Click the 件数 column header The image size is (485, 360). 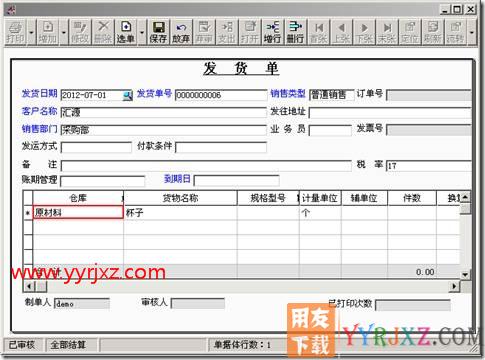coord(412,198)
